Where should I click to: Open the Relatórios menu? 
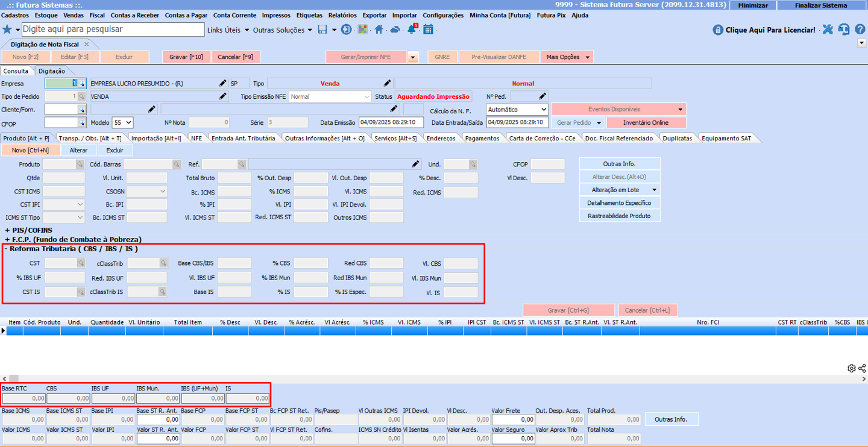pyautogui.click(x=342, y=15)
